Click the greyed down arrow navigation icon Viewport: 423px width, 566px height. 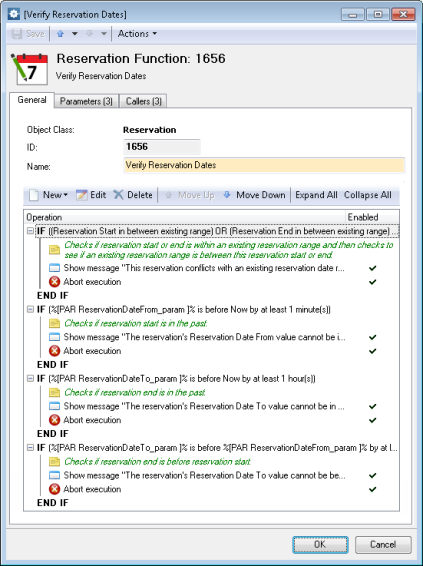[89, 34]
